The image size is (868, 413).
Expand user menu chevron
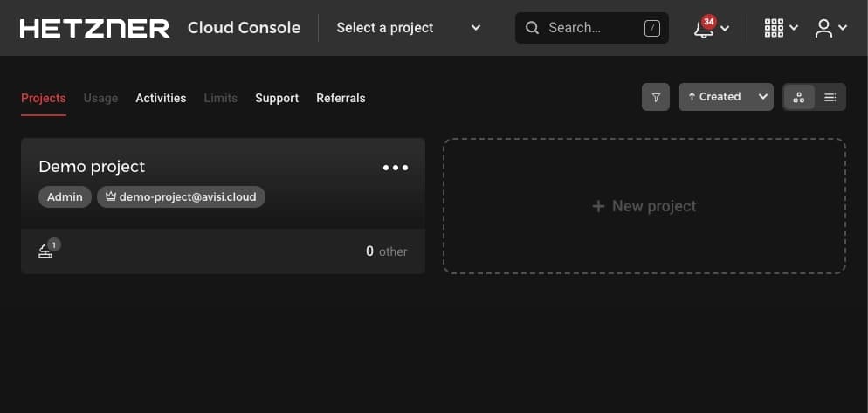(x=843, y=28)
